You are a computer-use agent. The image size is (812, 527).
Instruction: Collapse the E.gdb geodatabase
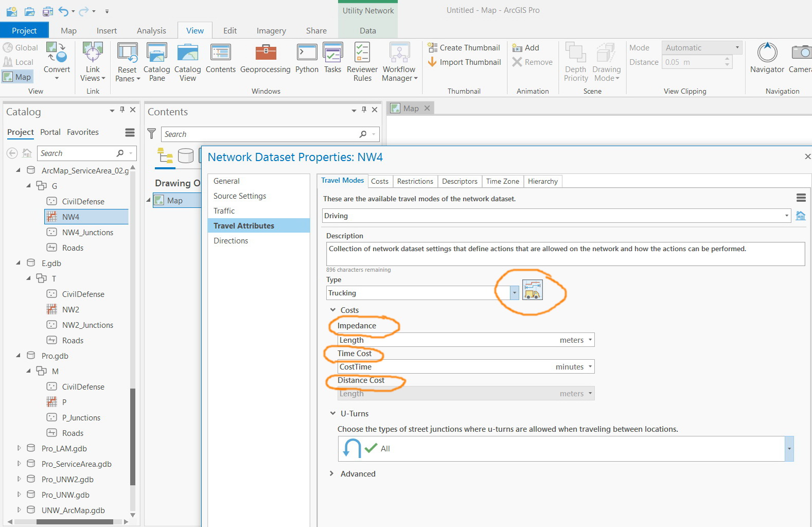click(19, 263)
